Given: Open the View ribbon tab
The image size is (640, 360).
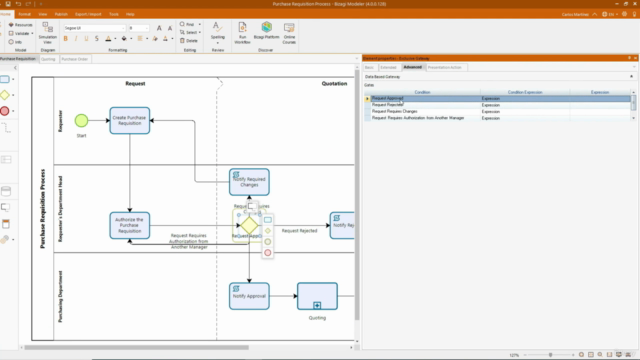Looking at the screenshot, I should click(42, 14).
